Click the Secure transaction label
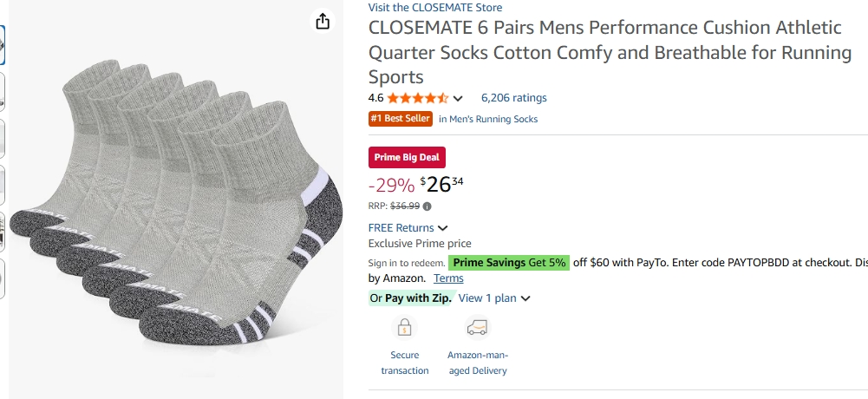Viewport: 868px width, 399px height. pyautogui.click(x=404, y=363)
